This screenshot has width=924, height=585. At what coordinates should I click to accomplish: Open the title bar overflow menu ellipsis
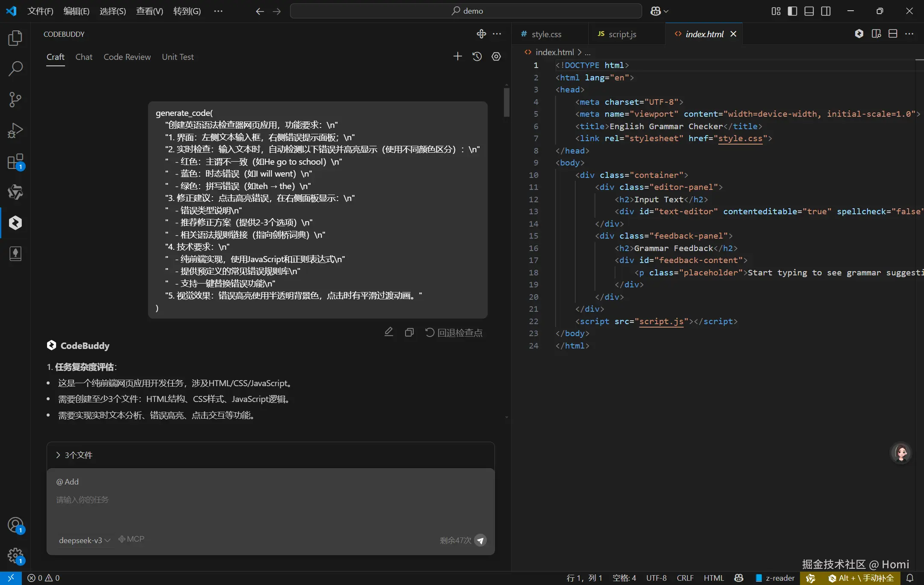coord(218,11)
